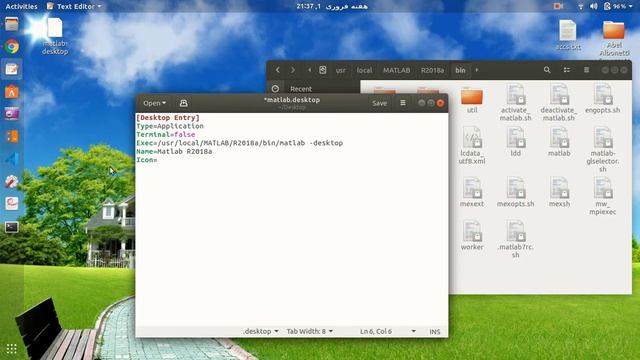Select the text file icon on desktop
The height and width of the screenshot is (360, 640).
567,35
